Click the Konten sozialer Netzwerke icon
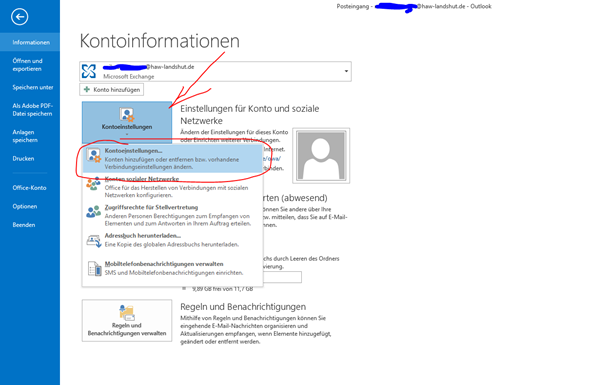The image size is (605, 385). [93, 184]
